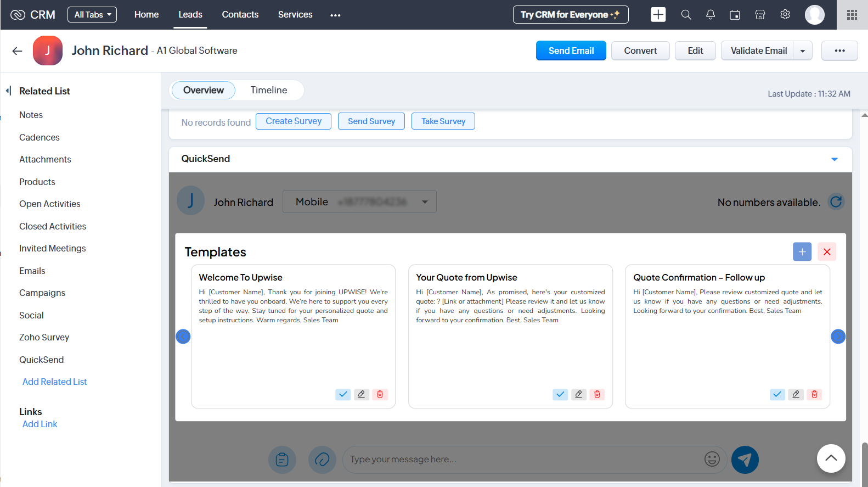Image resolution: width=868 pixels, height=487 pixels.
Task: Open the notifications bell icon
Action: [711, 15]
